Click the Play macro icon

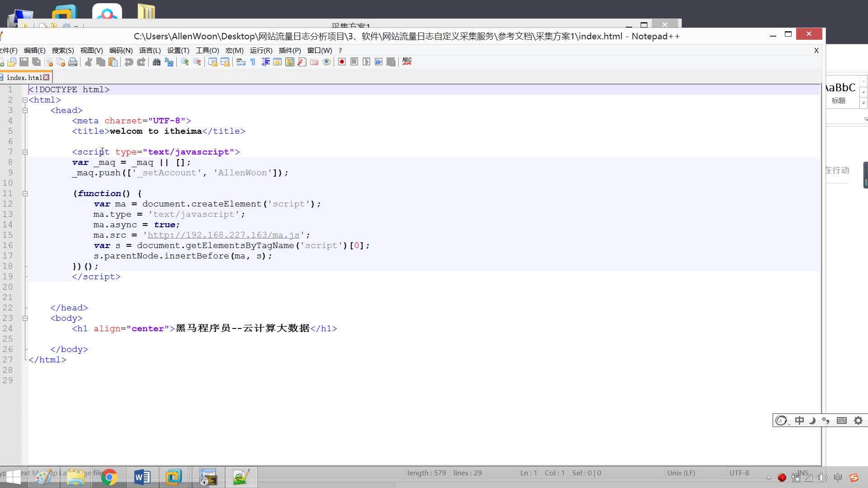point(366,62)
